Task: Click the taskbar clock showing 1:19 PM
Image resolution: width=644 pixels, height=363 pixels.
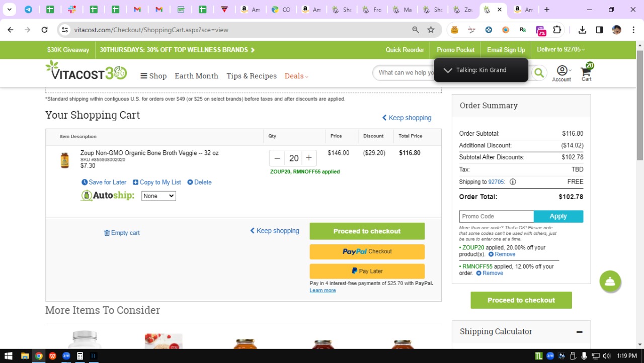Action: [x=626, y=356]
